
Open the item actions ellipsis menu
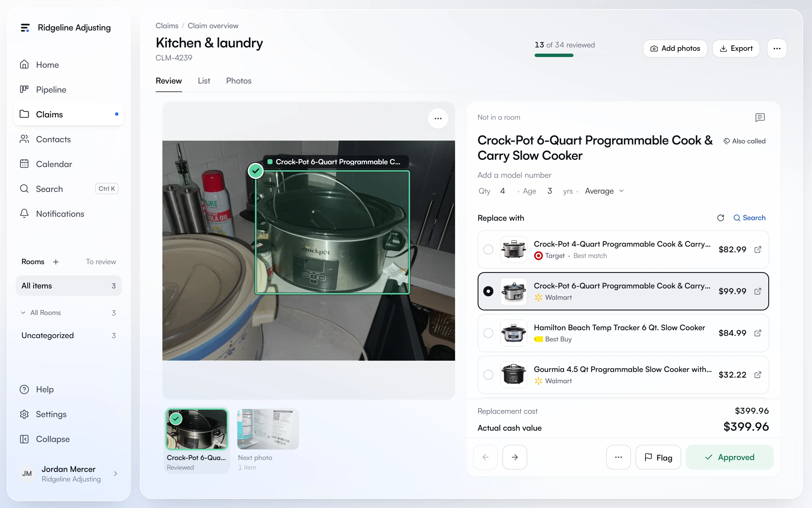pos(618,457)
